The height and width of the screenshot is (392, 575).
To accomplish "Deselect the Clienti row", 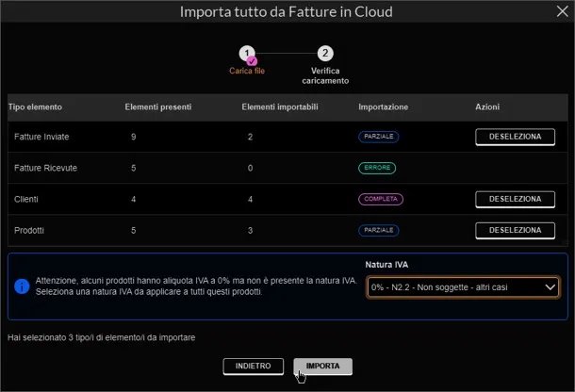I will 515,199.
